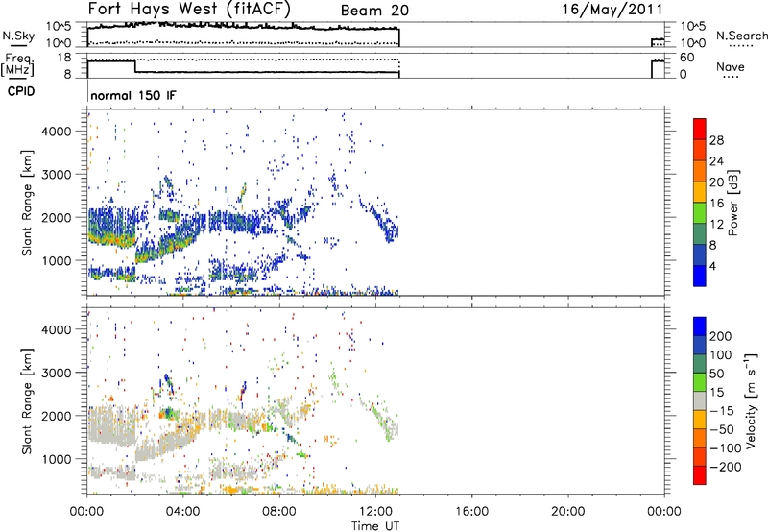Click the blue top segment of the velocity colorbar
768x532 pixels.
click(x=700, y=326)
